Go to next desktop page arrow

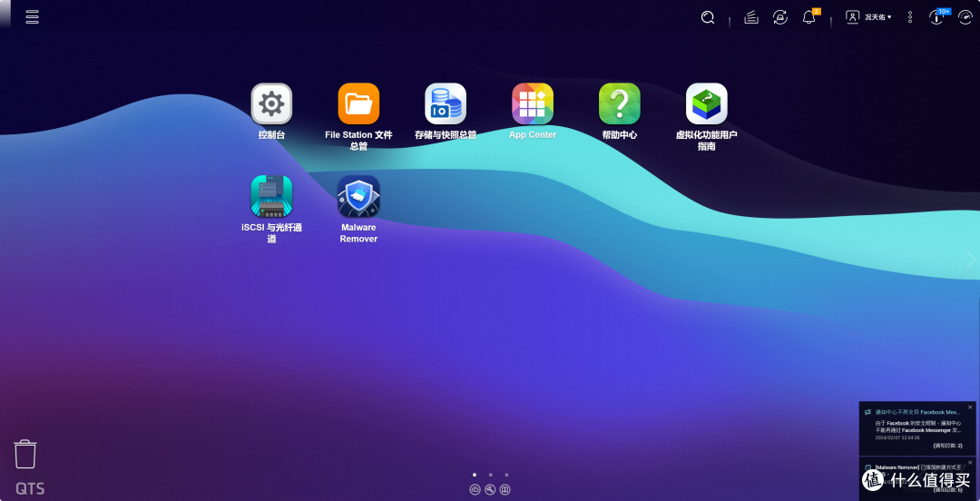click(971, 259)
